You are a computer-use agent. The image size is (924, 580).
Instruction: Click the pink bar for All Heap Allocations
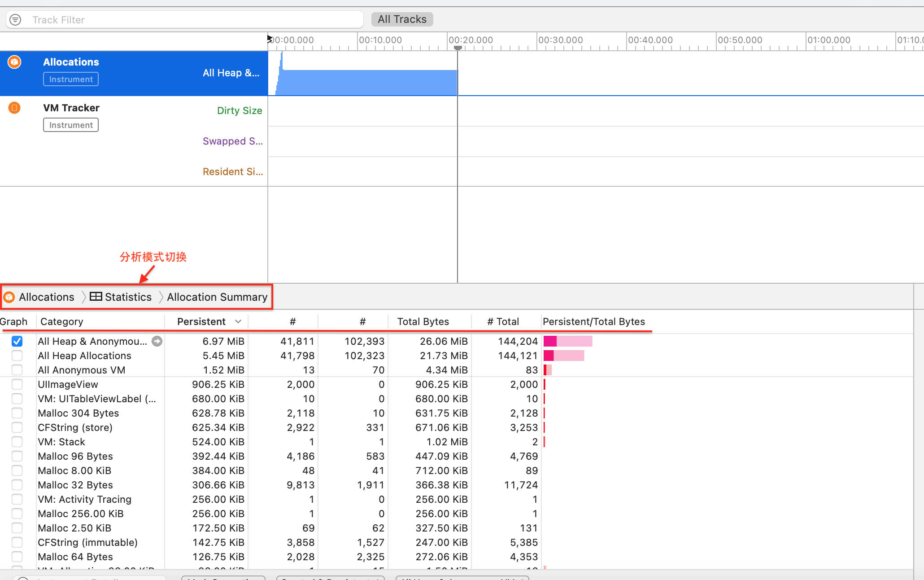point(564,356)
